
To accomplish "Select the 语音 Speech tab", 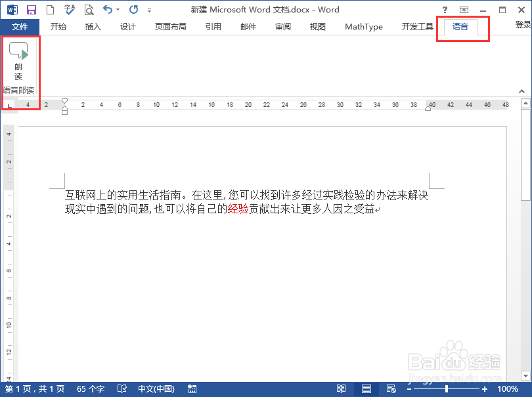I will pyautogui.click(x=460, y=27).
